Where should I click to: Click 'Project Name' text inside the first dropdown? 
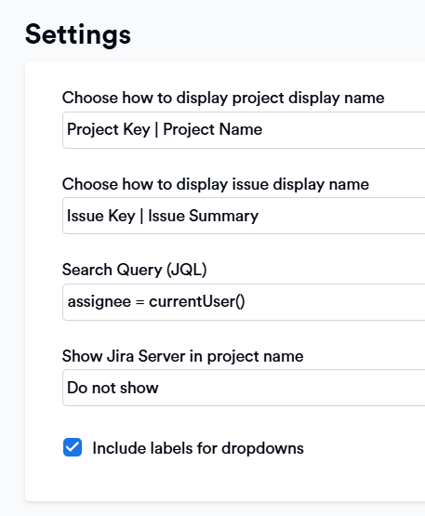(213, 129)
